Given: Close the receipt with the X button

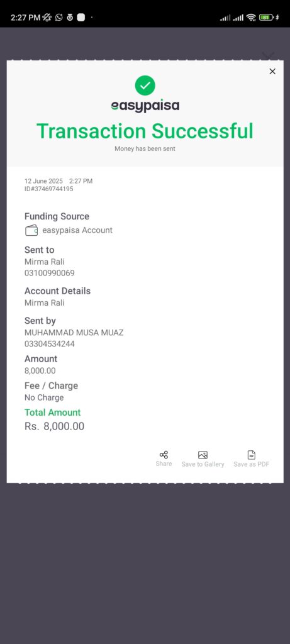Looking at the screenshot, I should (x=272, y=72).
